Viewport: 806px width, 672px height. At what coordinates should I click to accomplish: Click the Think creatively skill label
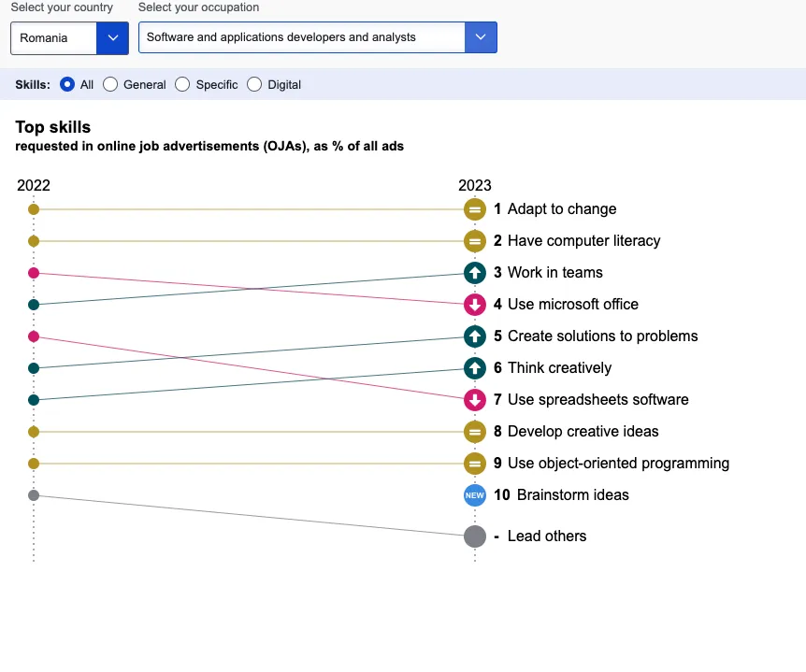coord(559,368)
